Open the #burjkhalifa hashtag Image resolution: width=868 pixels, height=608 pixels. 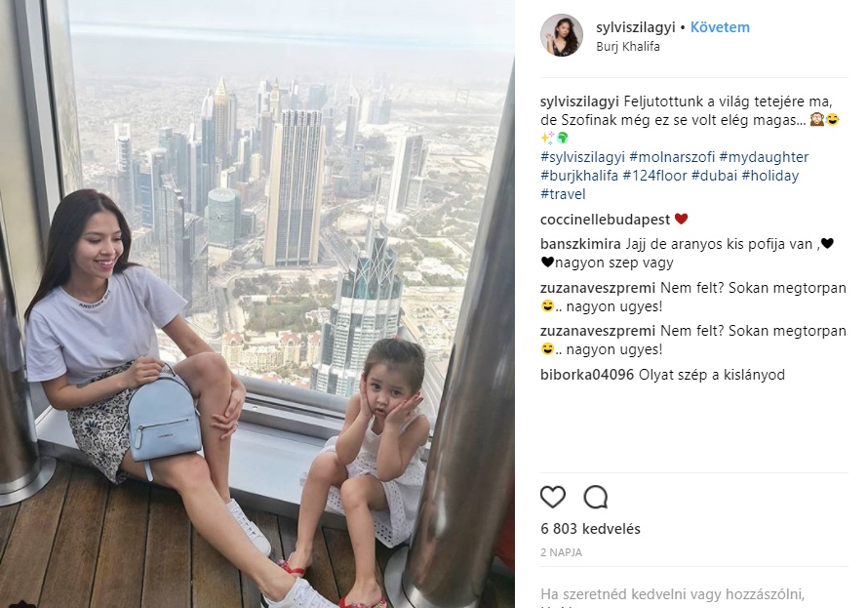579,176
